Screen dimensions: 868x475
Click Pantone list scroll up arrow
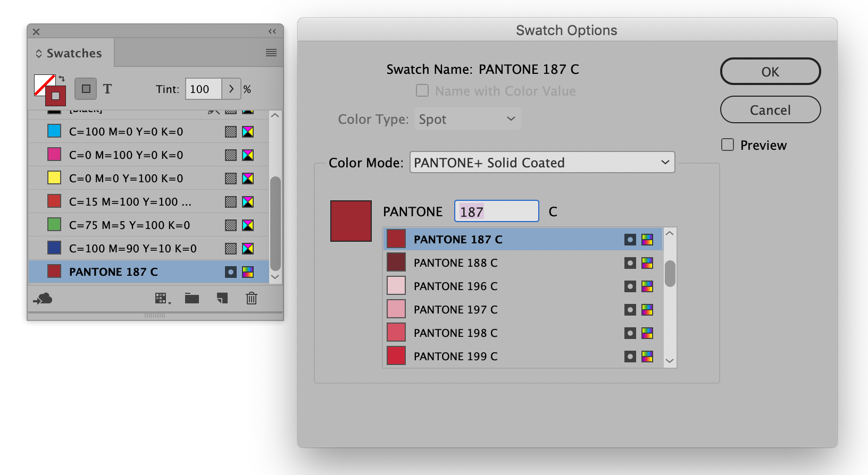pos(670,233)
